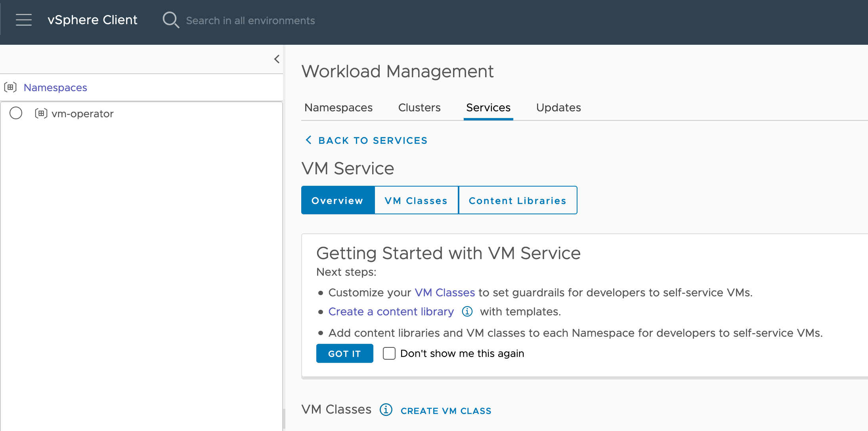Open the vm-operator tree item

tap(82, 114)
